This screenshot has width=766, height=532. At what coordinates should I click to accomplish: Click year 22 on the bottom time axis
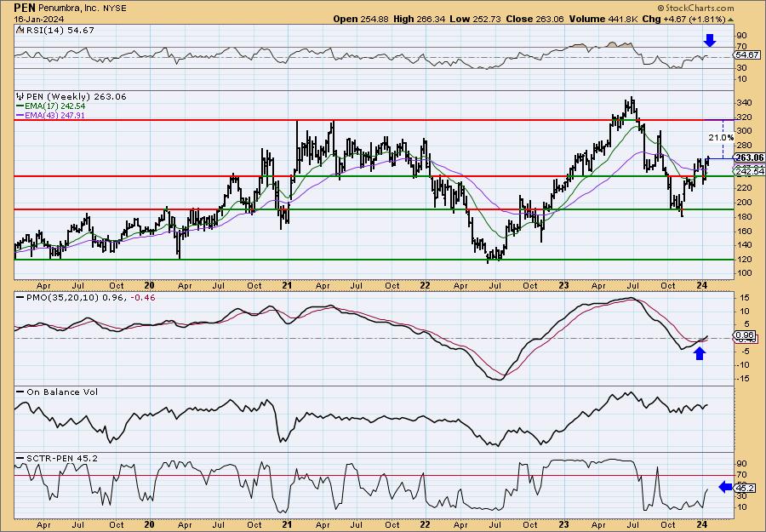[425, 524]
